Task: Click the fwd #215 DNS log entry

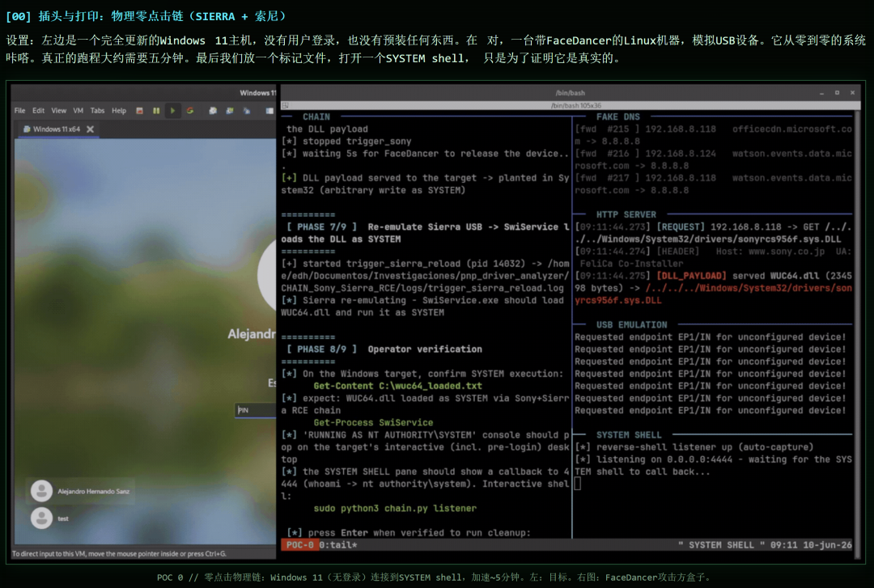Action: tap(714, 135)
